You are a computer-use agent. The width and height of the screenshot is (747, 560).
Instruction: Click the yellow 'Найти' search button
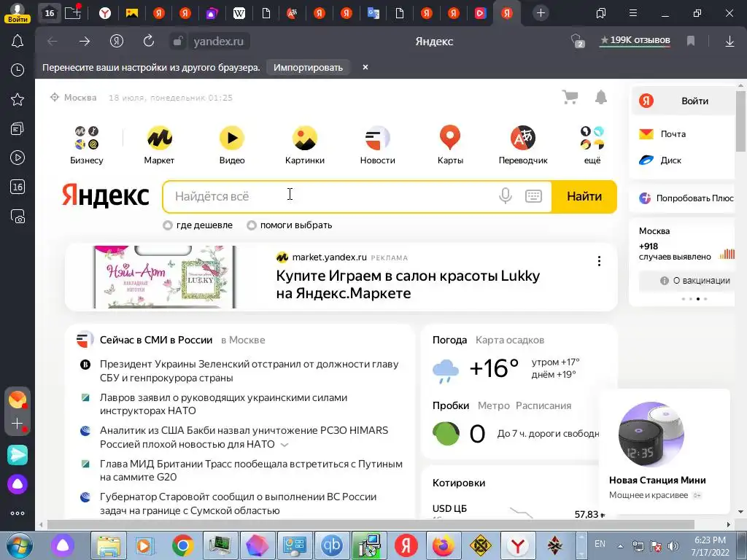pos(584,196)
